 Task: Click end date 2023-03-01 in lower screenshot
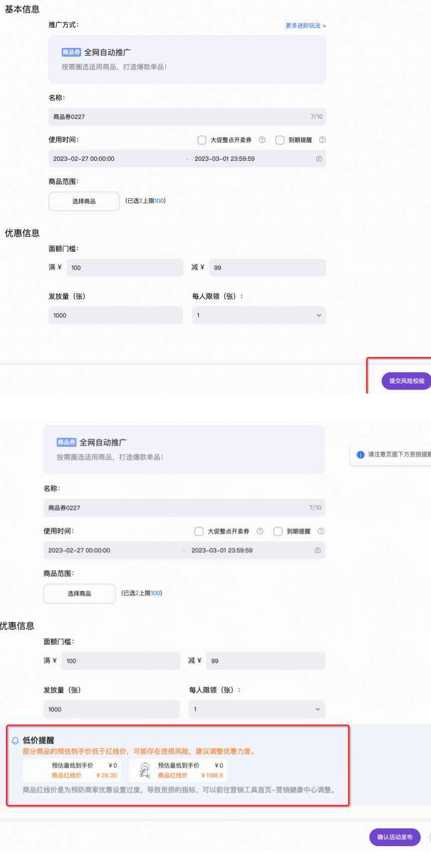click(222, 550)
